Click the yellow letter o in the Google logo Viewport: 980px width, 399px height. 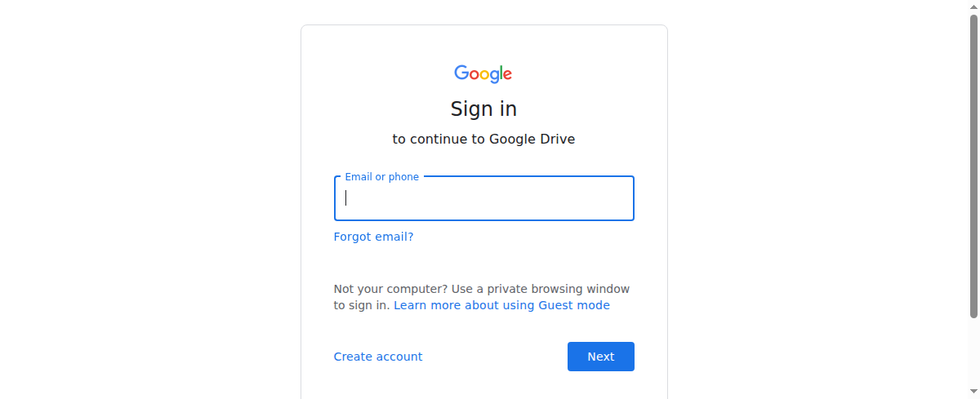(x=483, y=75)
